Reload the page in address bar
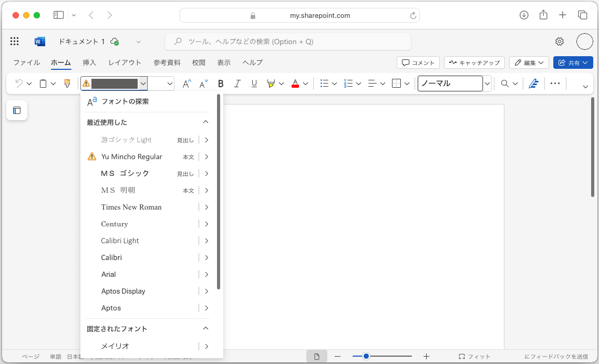The image size is (599, 364). tap(413, 16)
